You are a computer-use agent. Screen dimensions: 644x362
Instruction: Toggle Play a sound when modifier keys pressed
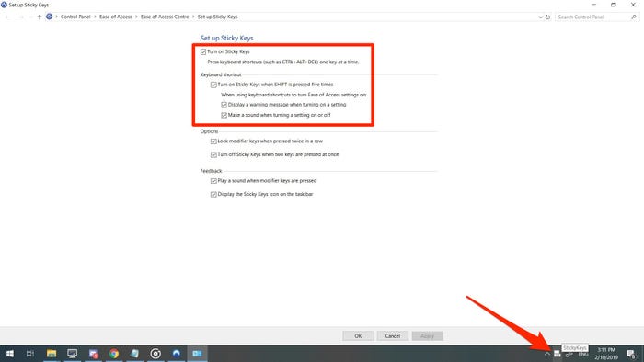point(213,181)
